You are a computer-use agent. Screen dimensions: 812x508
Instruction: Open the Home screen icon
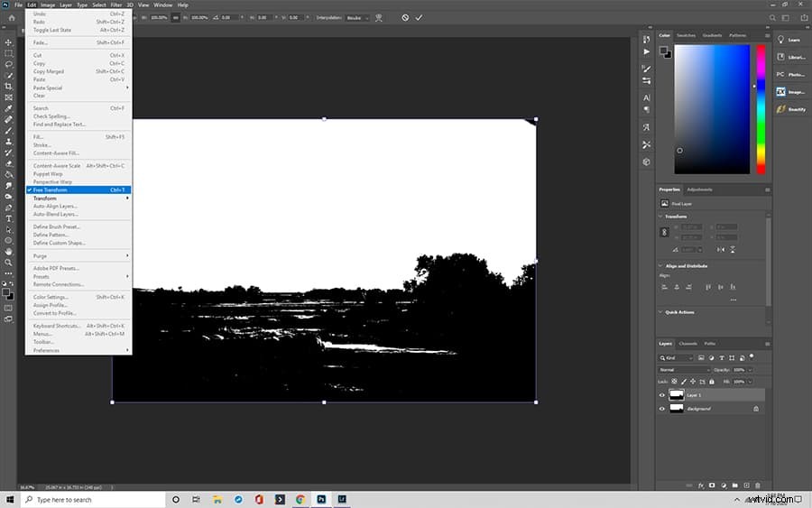coord(12,18)
